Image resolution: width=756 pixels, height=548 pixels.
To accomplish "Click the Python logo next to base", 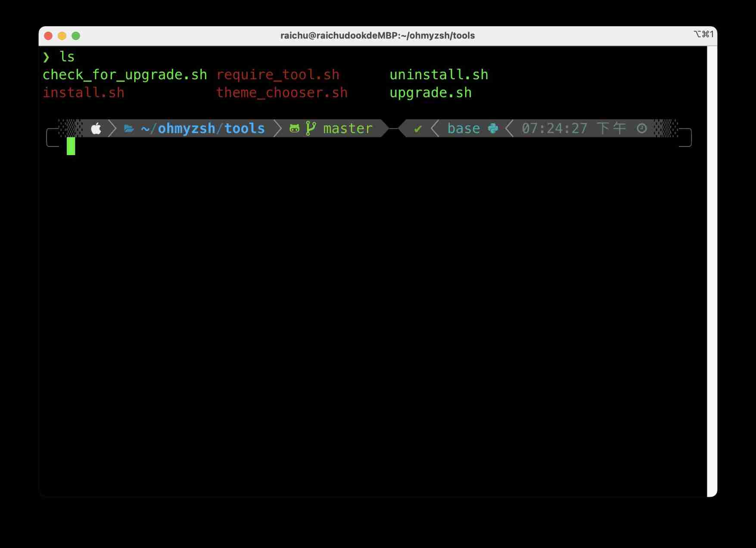I will (493, 128).
